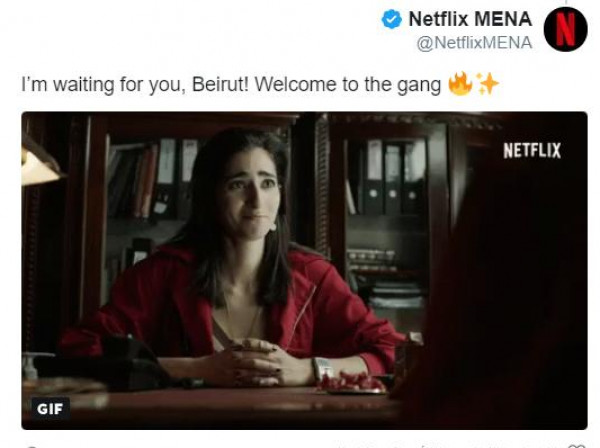600x448 pixels.
Task: Click the GIF badge on the media
Action: pos(50,409)
